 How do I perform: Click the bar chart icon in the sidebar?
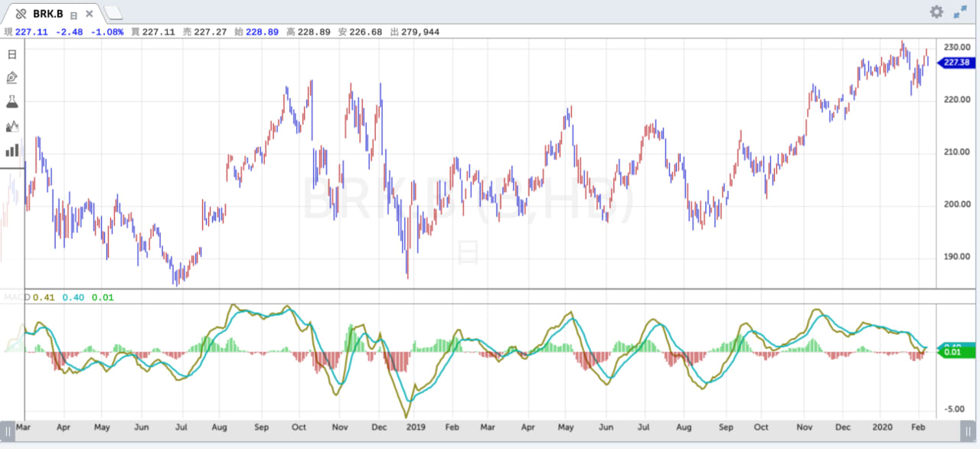11,150
